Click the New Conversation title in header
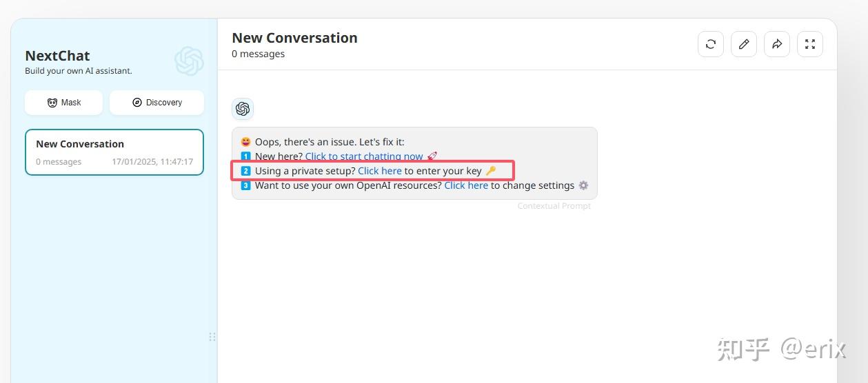The height and width of the screenshot is (383, 868). click(294, 38)
